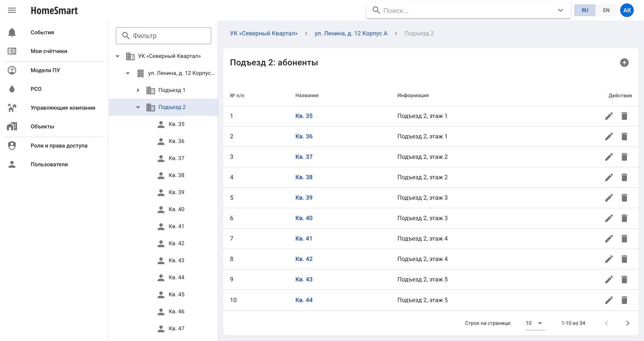
Task: Switch language to EN
Action: (x=606, y=10)
